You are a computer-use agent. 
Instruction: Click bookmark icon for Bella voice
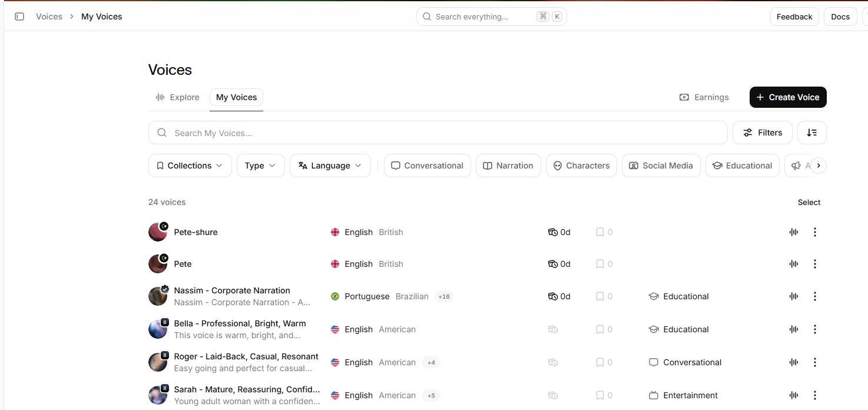click(600, 329)
